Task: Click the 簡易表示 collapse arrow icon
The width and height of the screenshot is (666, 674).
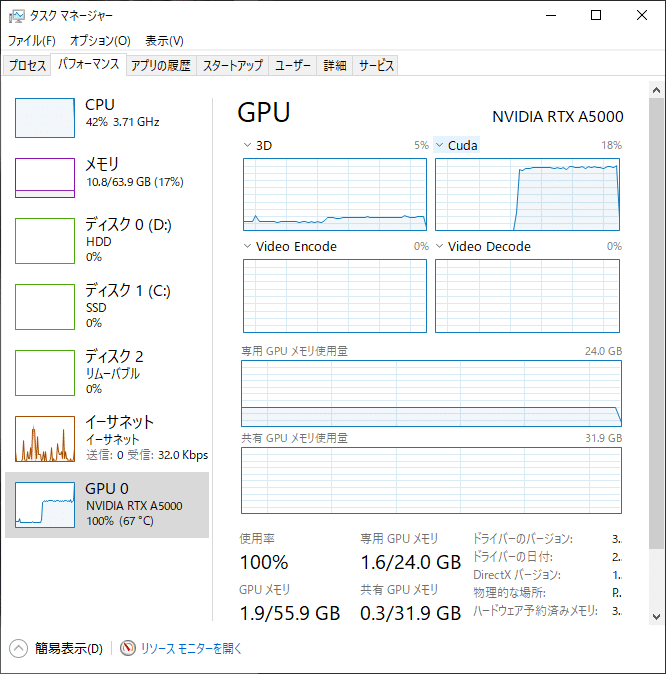Action: [18, 649]
